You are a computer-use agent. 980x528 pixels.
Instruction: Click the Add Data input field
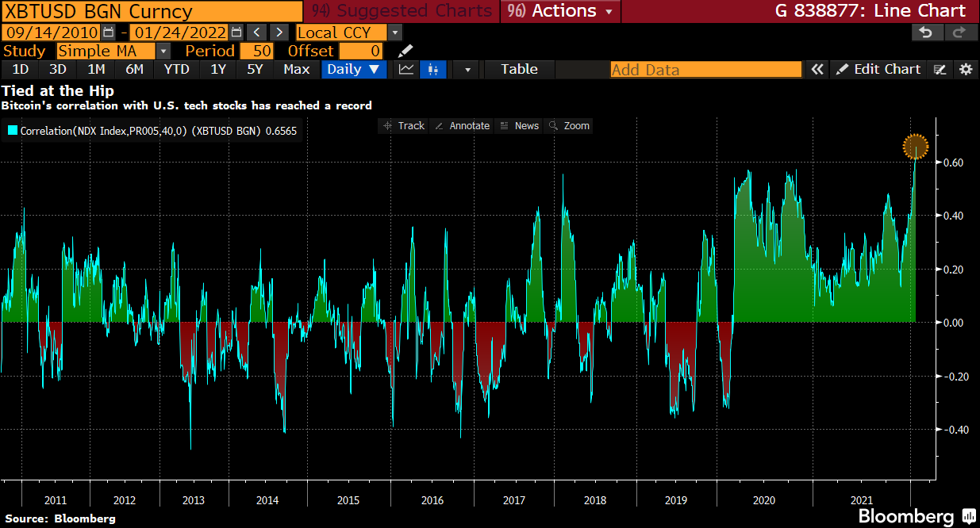click(705, 69)
